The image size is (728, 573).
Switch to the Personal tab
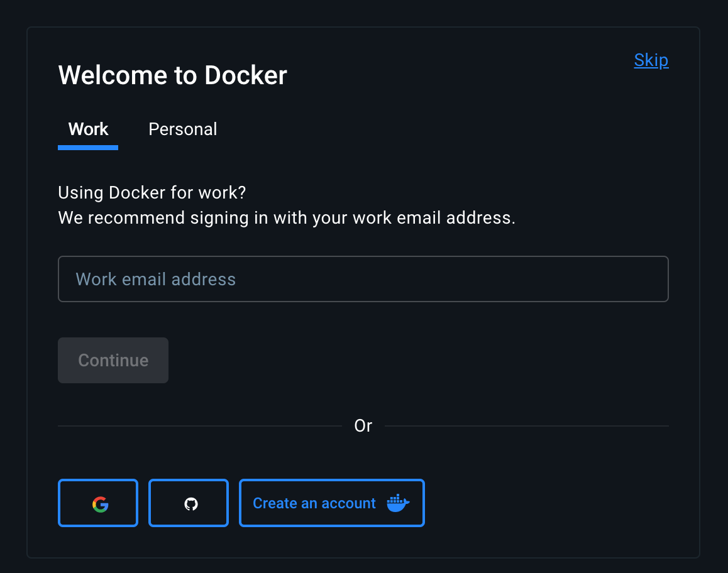(x=182, y=129)
